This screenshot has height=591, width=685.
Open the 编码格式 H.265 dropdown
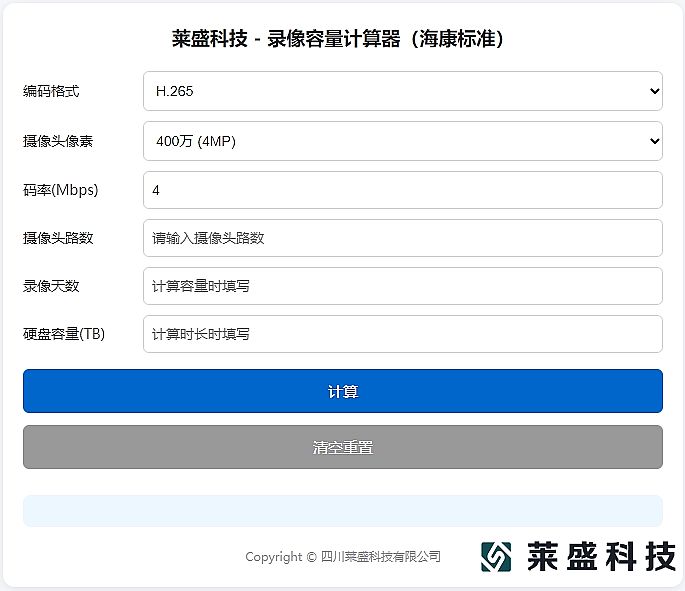(x=403, y=91)
